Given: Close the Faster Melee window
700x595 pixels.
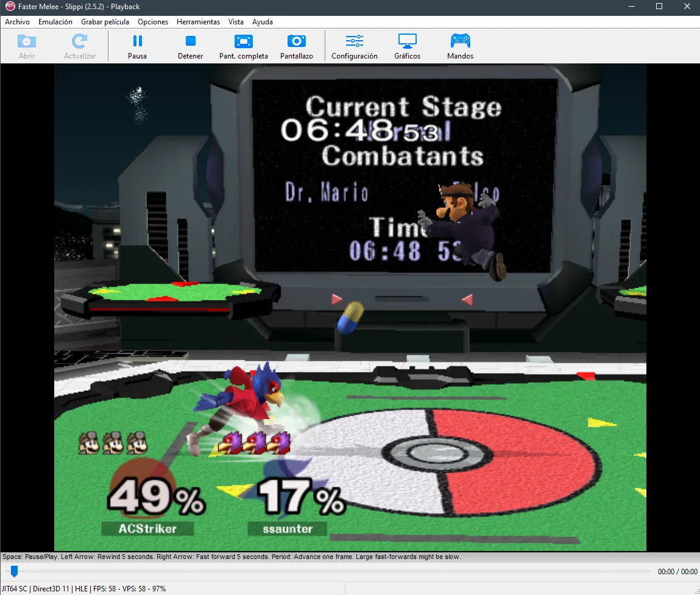Looking at the screenshot, I should [x=687, y=6].
